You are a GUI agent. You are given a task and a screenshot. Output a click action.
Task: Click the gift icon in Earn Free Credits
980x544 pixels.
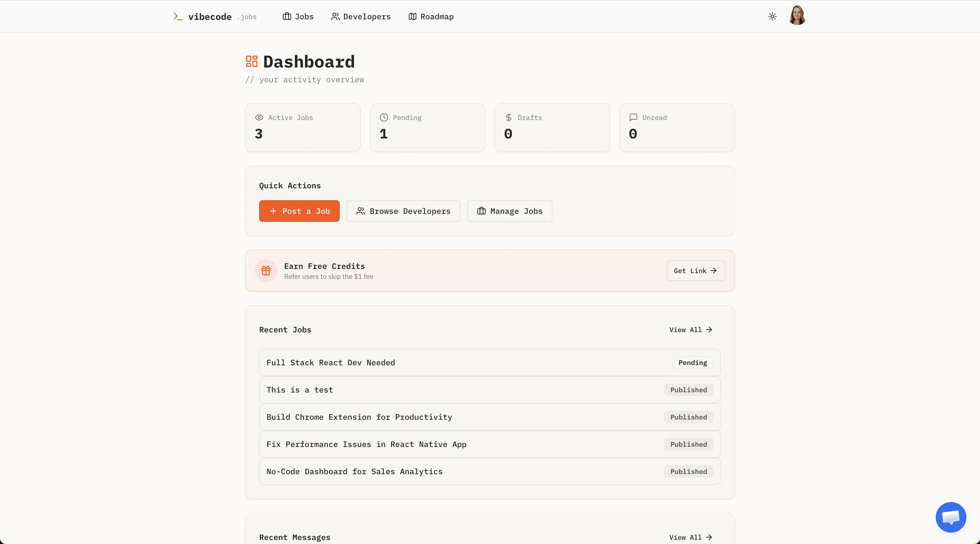266,271
